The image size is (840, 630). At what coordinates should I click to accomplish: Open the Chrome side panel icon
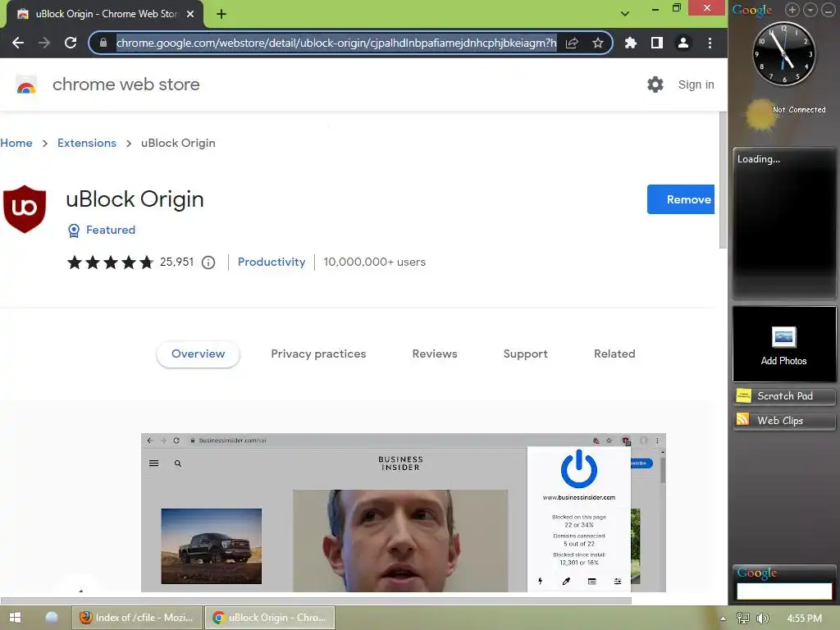(657, 43)
